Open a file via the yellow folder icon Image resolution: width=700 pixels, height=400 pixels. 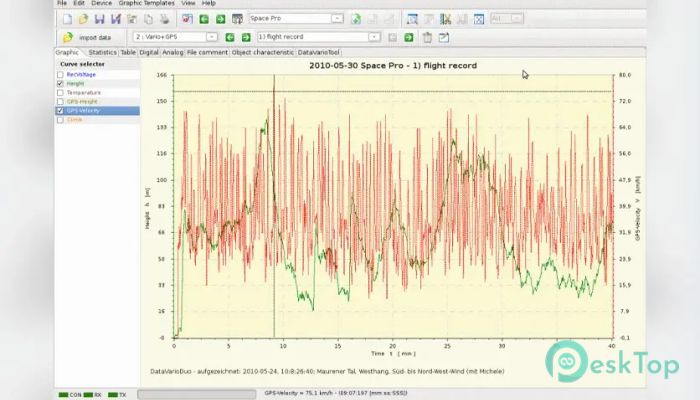click(x=83, y=19)
